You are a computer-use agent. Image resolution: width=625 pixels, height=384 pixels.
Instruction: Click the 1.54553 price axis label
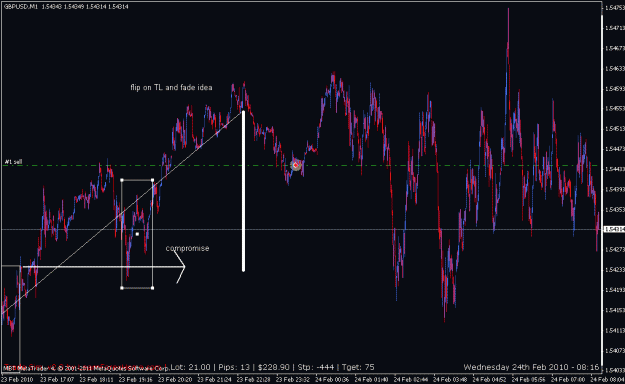[x=615, y=108]
